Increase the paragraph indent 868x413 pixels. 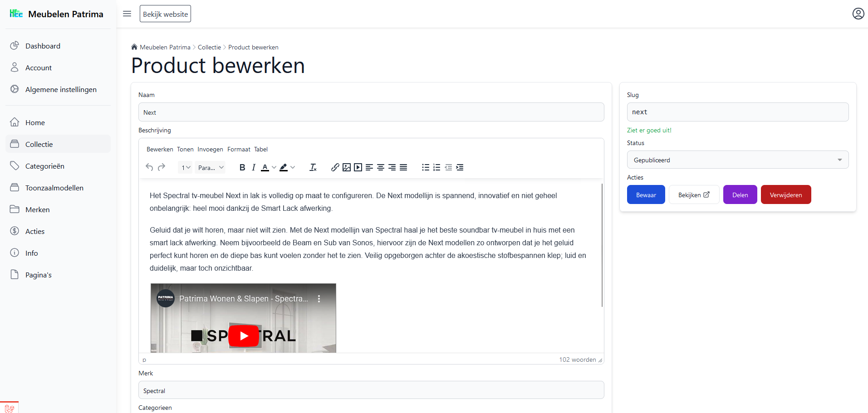(460, 168)
